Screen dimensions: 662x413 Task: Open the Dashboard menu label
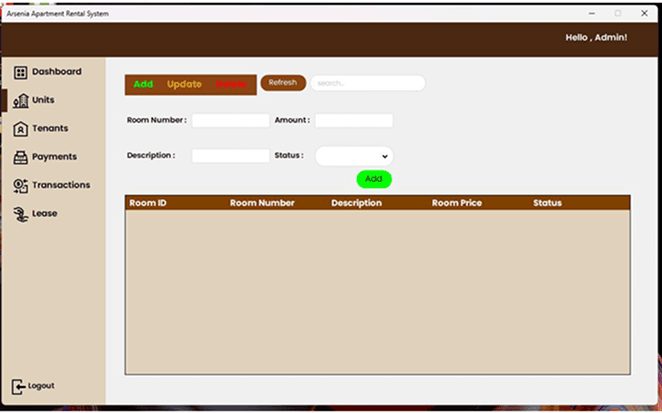pyautogui.click(x=57, y=72)
